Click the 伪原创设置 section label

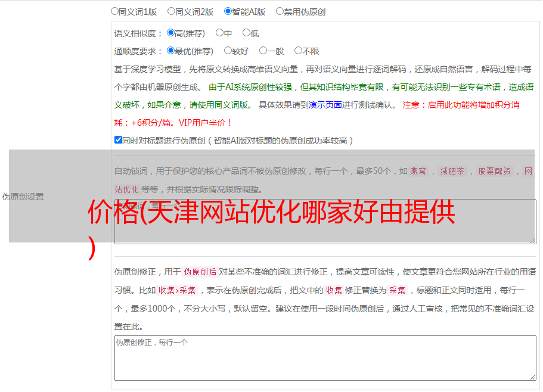point(23,197)
